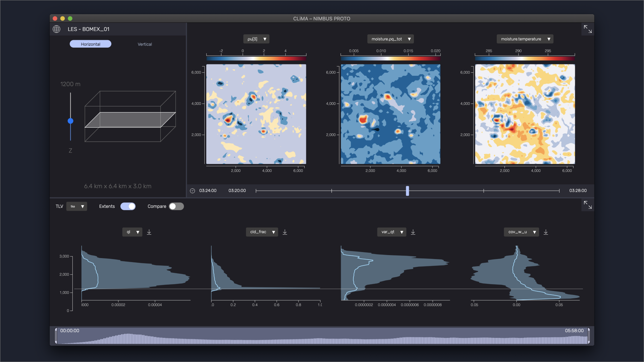Open the TLV tke dropdown
Viewport: 644px width, 362px height.
(x=77, y=206)
